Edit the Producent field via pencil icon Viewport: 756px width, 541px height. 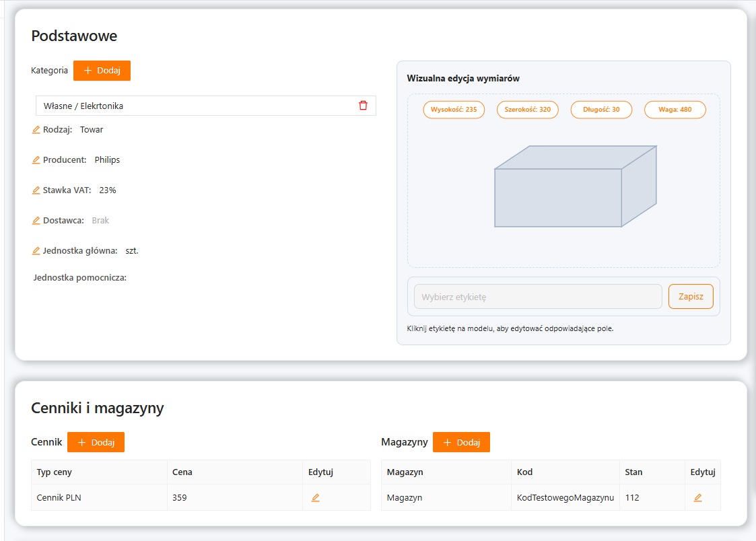click(36, 160)
